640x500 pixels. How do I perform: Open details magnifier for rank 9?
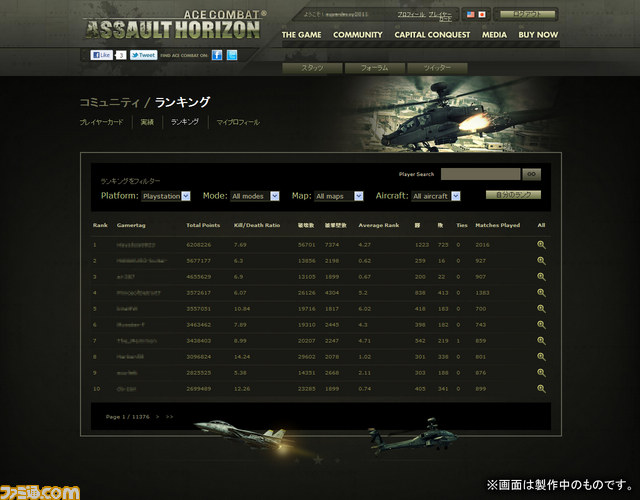(x=541, y=373)
